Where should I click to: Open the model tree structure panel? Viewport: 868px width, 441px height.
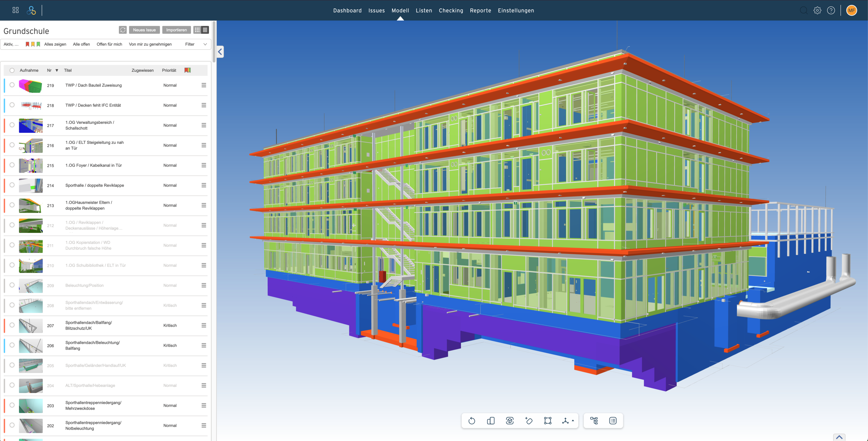tap(594, 421)
